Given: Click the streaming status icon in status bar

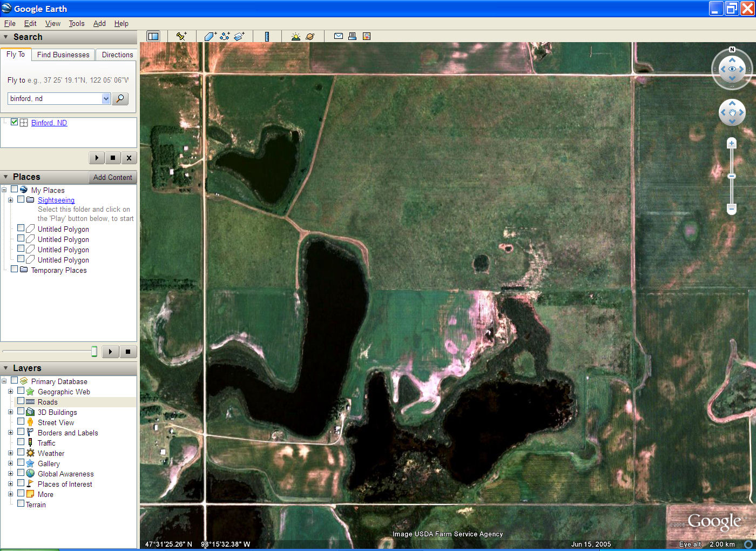Looking at the screenshot, I should 748,544.
